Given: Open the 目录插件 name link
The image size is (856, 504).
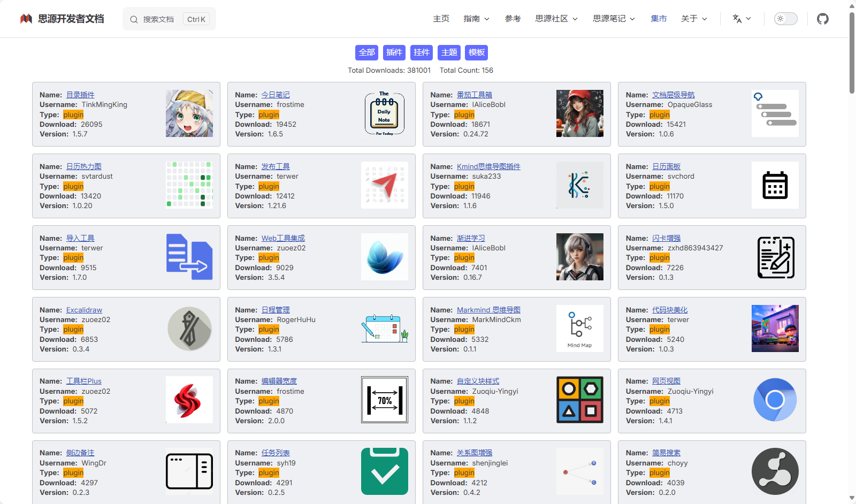Looking at the screenshot, I should pyautogui.click(x=80, y=95).
